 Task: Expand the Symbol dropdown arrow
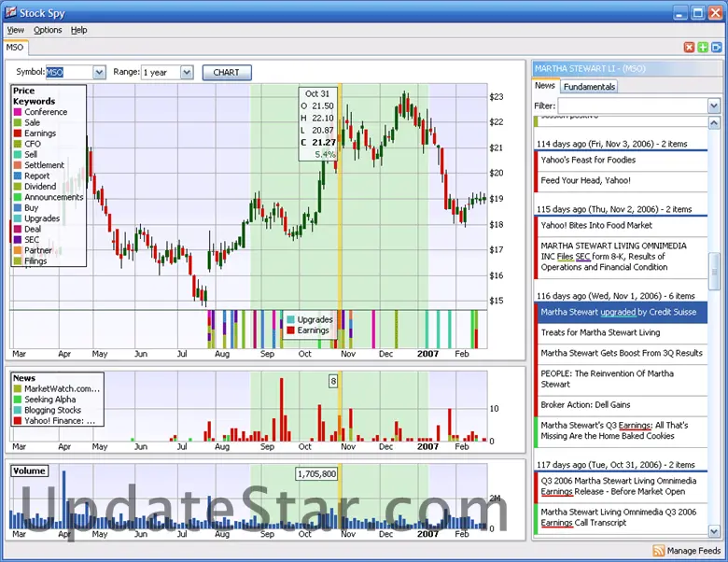[99, 73]
